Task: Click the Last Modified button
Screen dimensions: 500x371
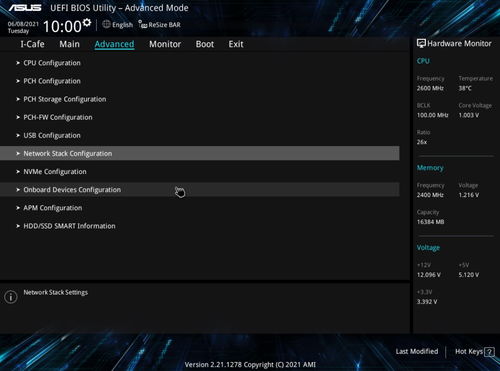Action: (x=417, y=351)
